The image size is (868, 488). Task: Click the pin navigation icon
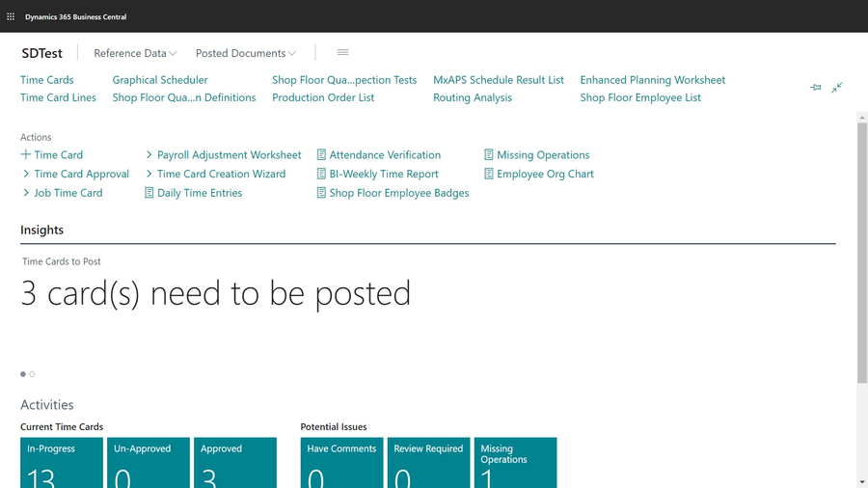point(815,88)
